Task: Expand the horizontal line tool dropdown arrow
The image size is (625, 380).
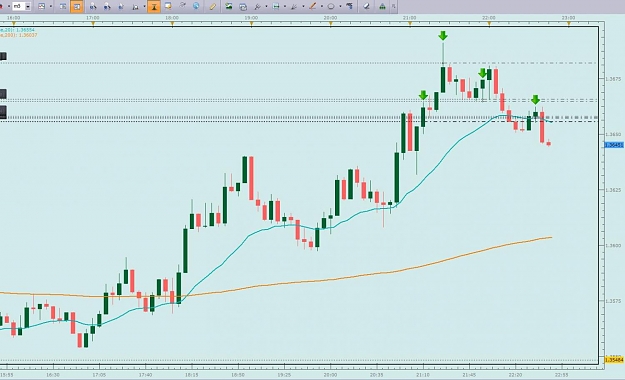Action: click(285, 6)
